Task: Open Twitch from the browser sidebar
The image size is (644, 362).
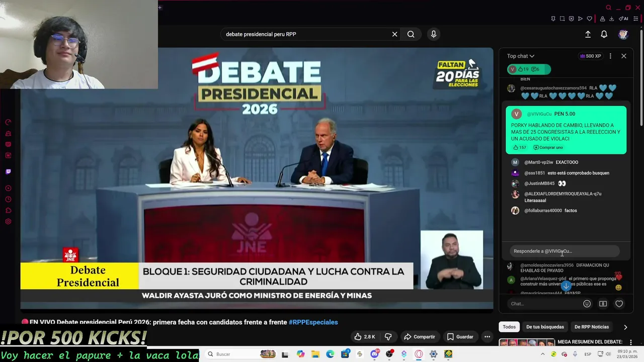Action: pos(8,171)
